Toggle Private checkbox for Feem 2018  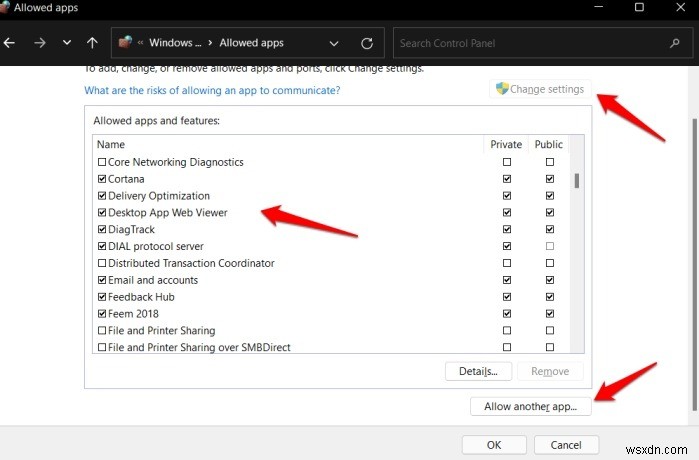[506, 314]
